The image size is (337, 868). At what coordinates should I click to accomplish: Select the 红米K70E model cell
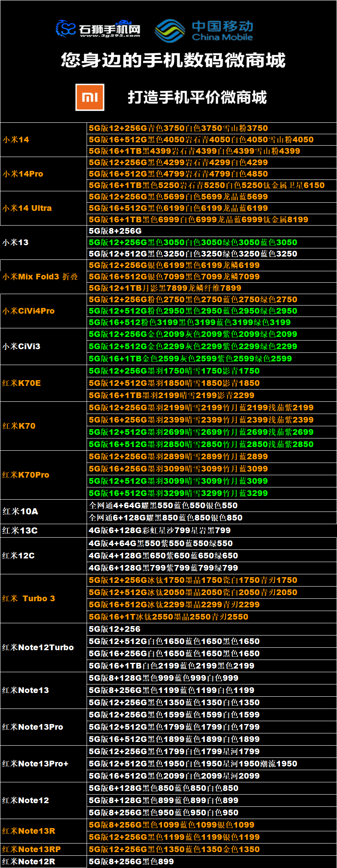pos(44,383)
